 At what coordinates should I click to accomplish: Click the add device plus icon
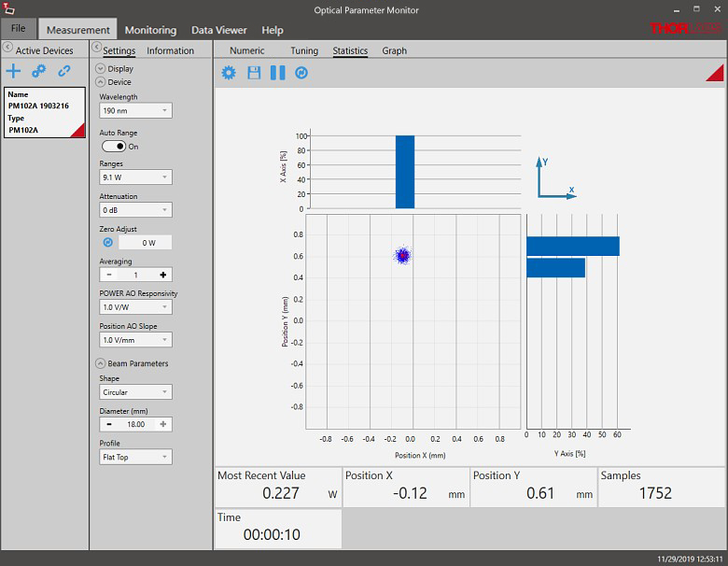click(13, 71)
